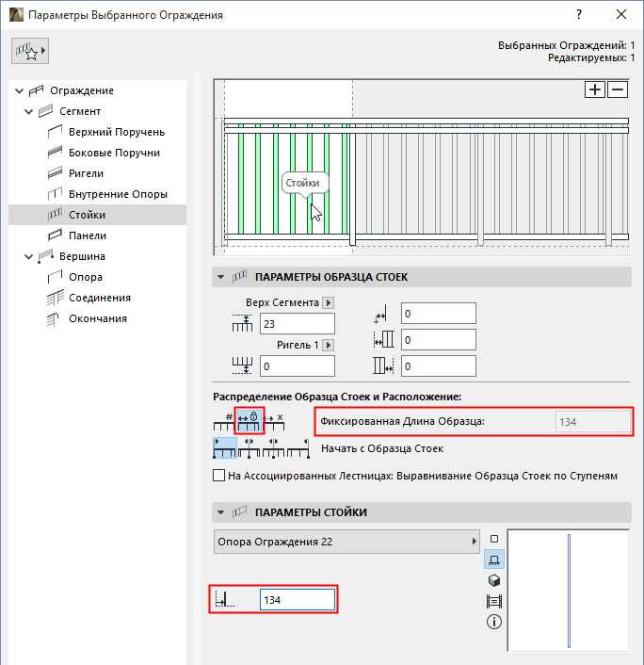Open help with question mark button
This screenshot has width=644, height=665.
pyautogui.click(x=579, y=14)
